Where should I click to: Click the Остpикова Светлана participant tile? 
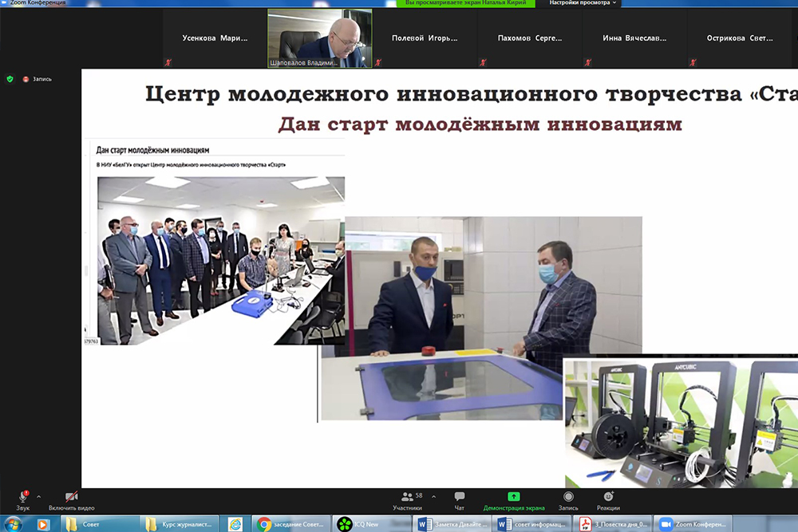pos(740,38)
